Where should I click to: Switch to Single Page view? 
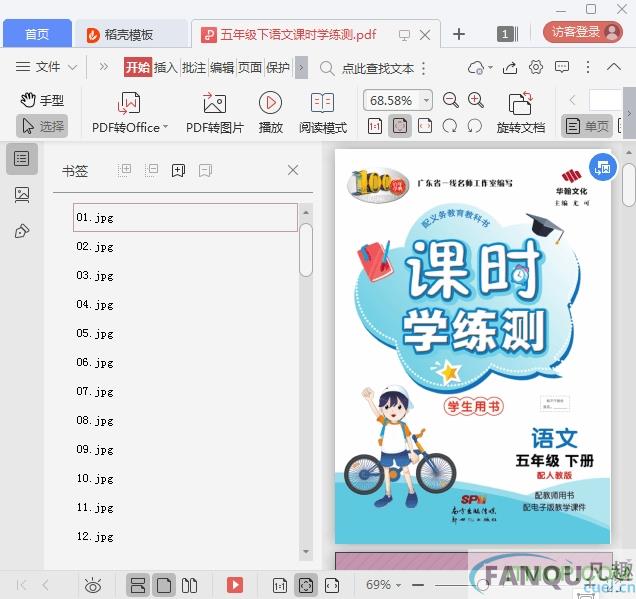(587, 126)
